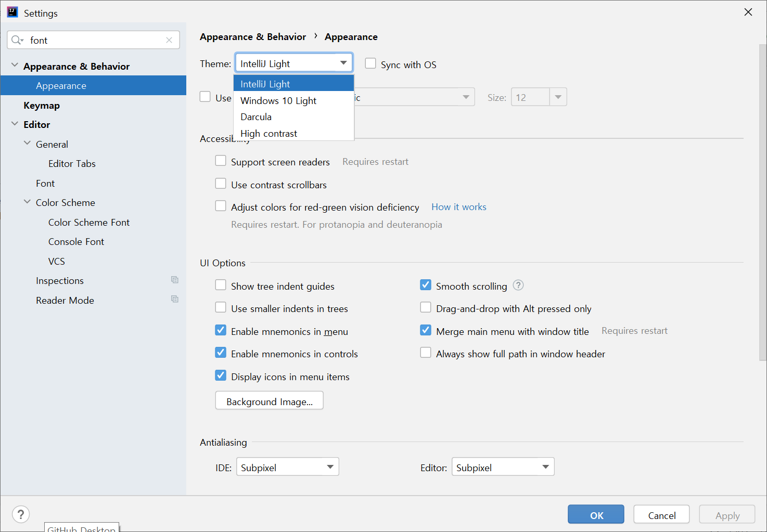
Task: Enable Show tree indent guides
Action: pos(221,285)
